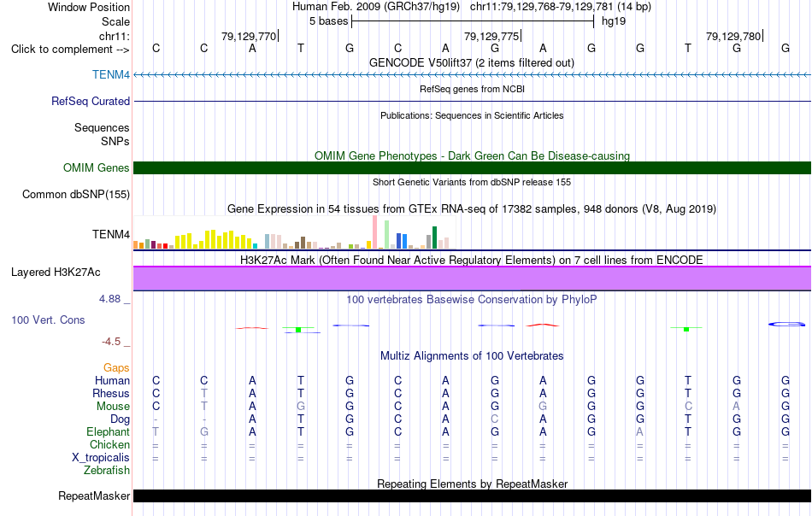Viewport: 812px width, 516px height.
Task: Open the Common dbSNP(155) track label
Action: pos(76,194)
